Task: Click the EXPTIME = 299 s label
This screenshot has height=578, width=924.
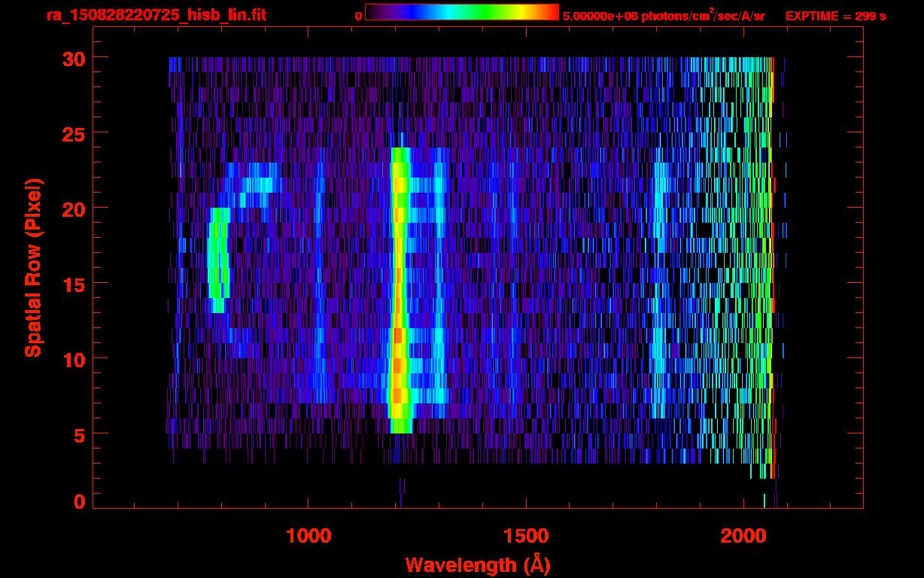Action: coord(835,16)
